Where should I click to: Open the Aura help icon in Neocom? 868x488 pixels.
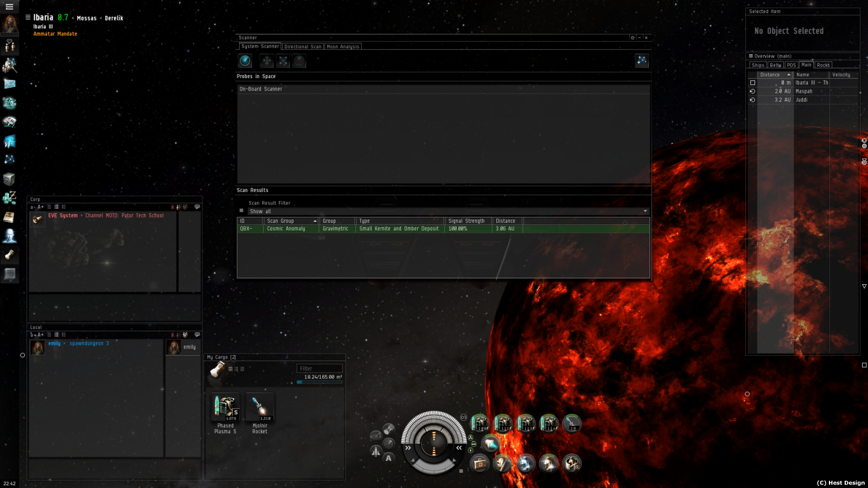(9, 235)
